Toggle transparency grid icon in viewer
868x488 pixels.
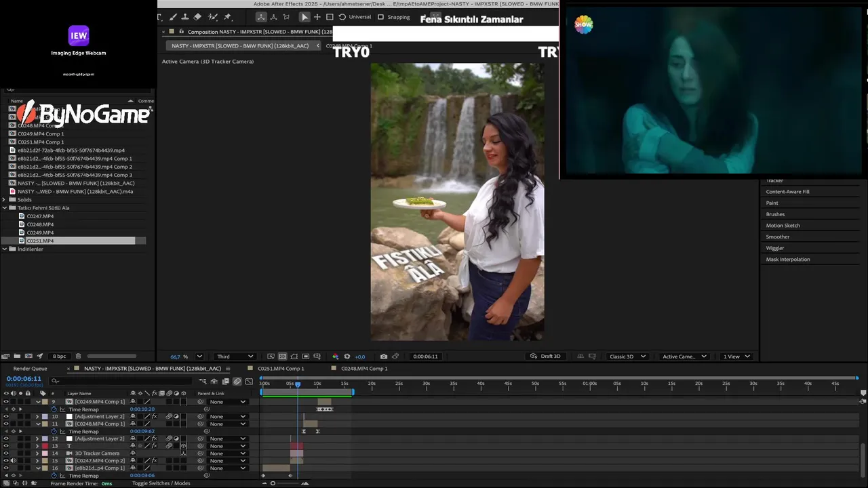click(x=282, y=357)
